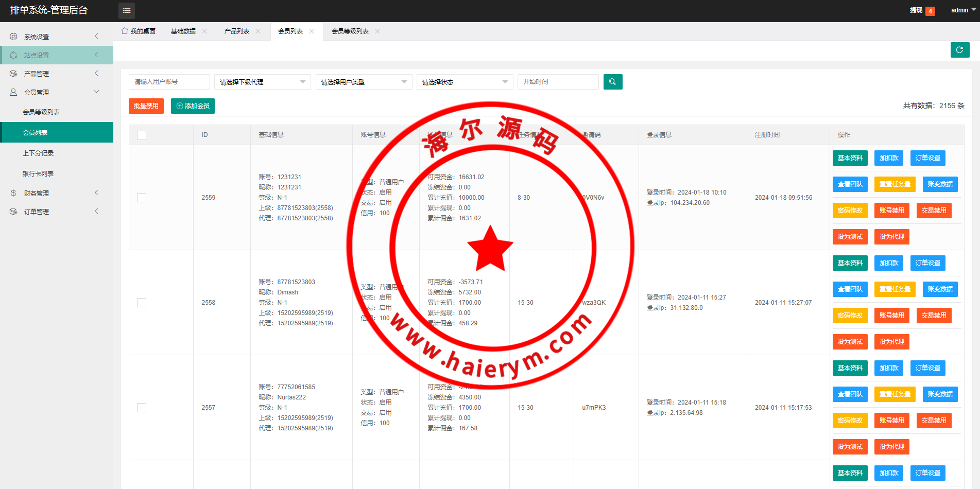Click the member management person icon
The image size is (980, 489).
click(13, 92)
